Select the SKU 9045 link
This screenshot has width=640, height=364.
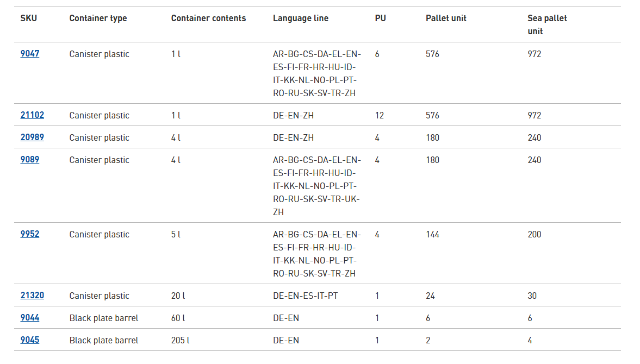point(30,340)
